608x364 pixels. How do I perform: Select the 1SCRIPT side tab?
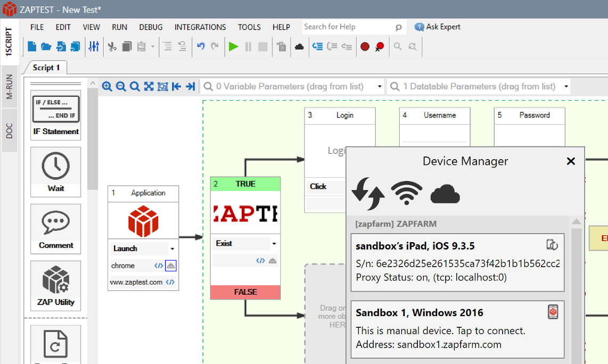9,42
